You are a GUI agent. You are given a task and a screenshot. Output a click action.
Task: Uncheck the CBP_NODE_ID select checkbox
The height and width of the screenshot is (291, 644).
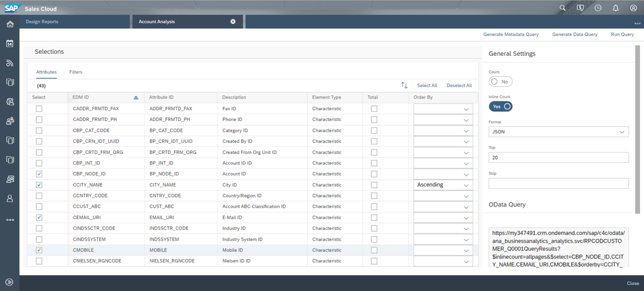coord(39,174)
